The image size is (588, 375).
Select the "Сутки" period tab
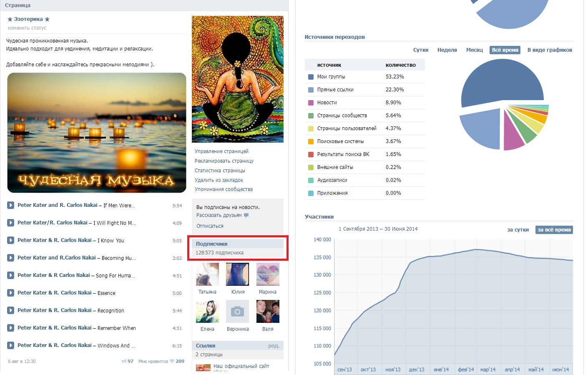(x=421, y=50)
